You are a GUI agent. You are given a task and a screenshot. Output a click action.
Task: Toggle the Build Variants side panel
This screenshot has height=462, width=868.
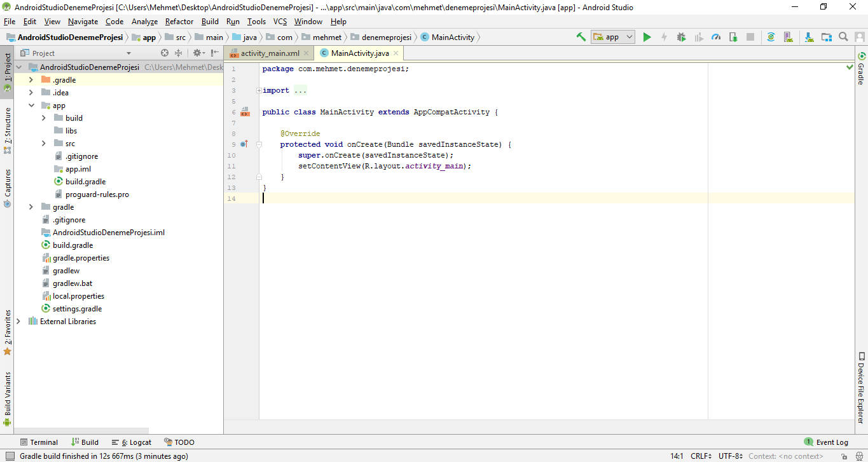tap(8, 394)
